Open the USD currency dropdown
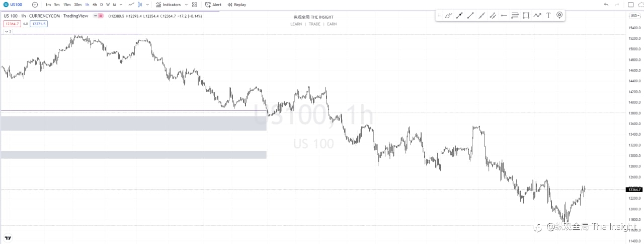Screen dimensions: 644x244 [635, 16]
